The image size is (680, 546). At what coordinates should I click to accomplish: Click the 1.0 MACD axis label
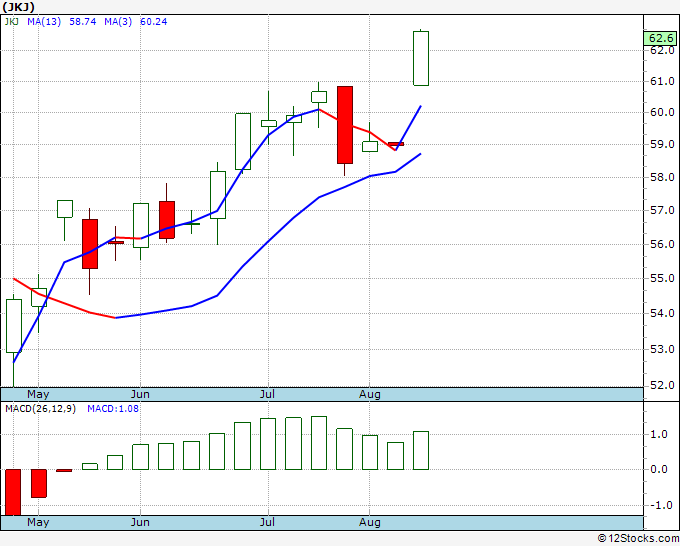(659, 435)
